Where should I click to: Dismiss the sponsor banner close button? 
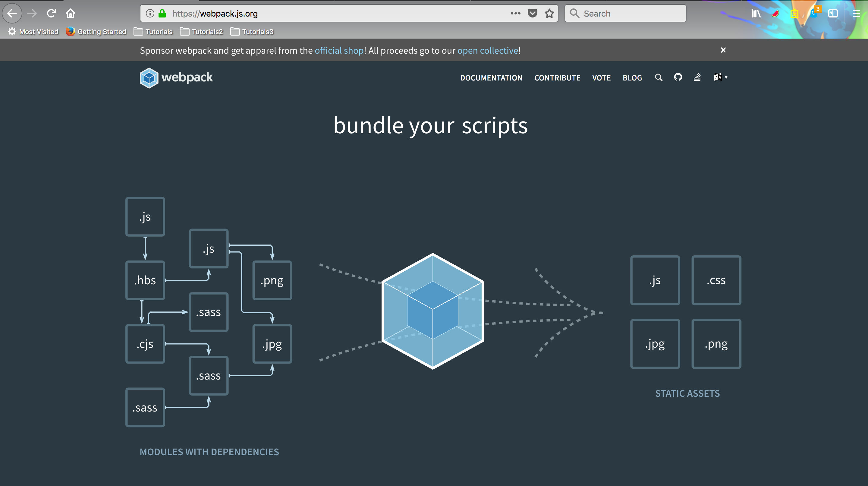(723, 50)
